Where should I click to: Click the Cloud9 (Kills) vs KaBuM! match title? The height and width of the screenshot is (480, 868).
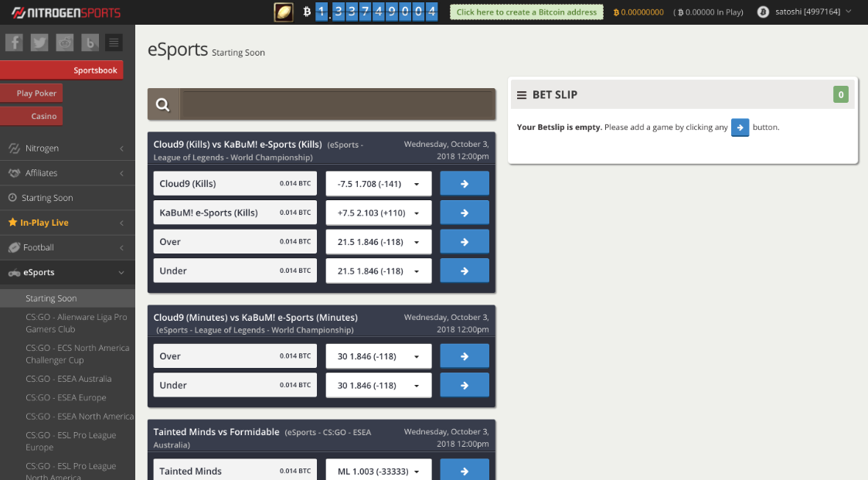[237, 145]
